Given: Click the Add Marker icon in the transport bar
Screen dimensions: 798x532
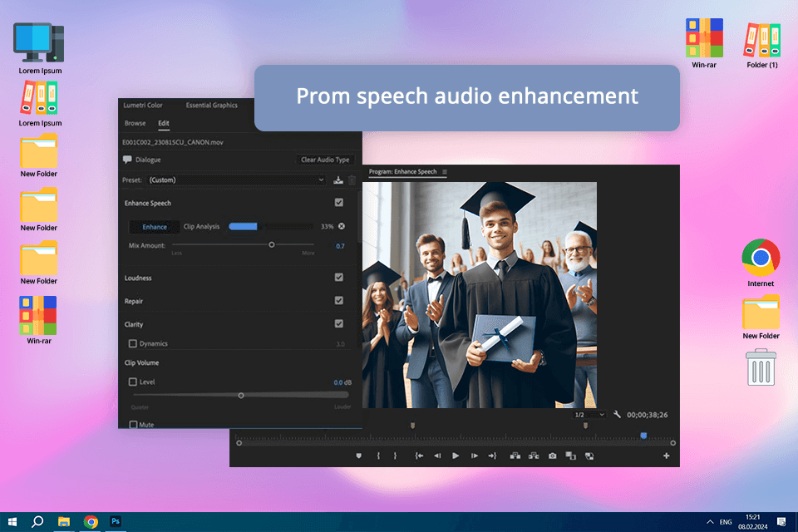Looking at the screenshot, I should 359,456.
